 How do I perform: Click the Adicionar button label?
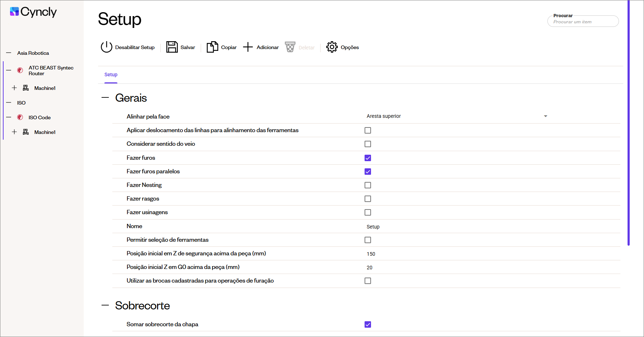coord(267,47)
